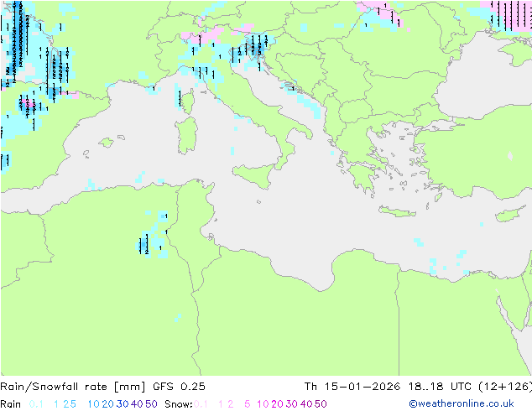
Task: Select rain legend value 10
Action: coord(93,404)
